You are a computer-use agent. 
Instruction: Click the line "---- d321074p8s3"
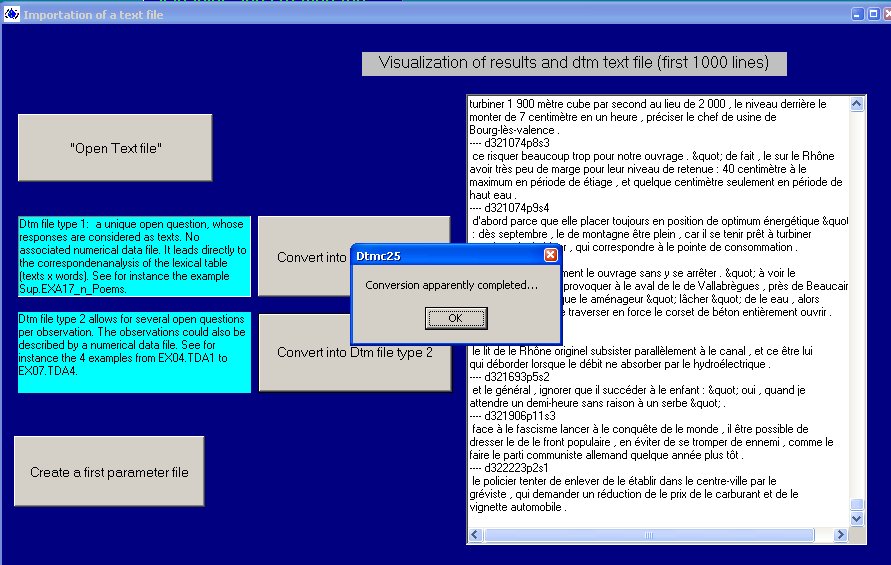(510, 143)
